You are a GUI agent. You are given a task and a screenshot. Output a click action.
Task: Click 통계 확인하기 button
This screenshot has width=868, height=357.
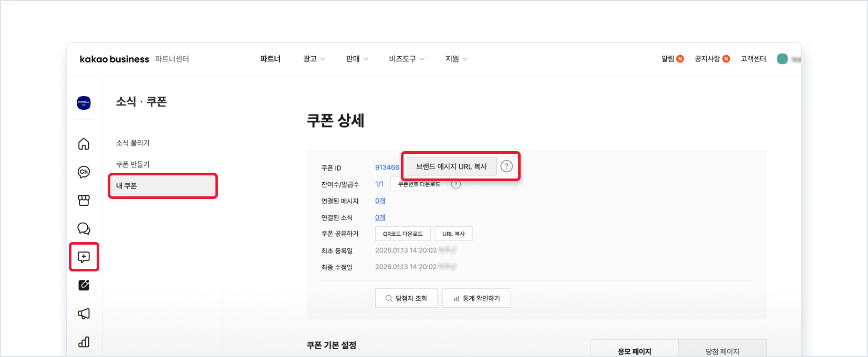[x=476, y=298]
